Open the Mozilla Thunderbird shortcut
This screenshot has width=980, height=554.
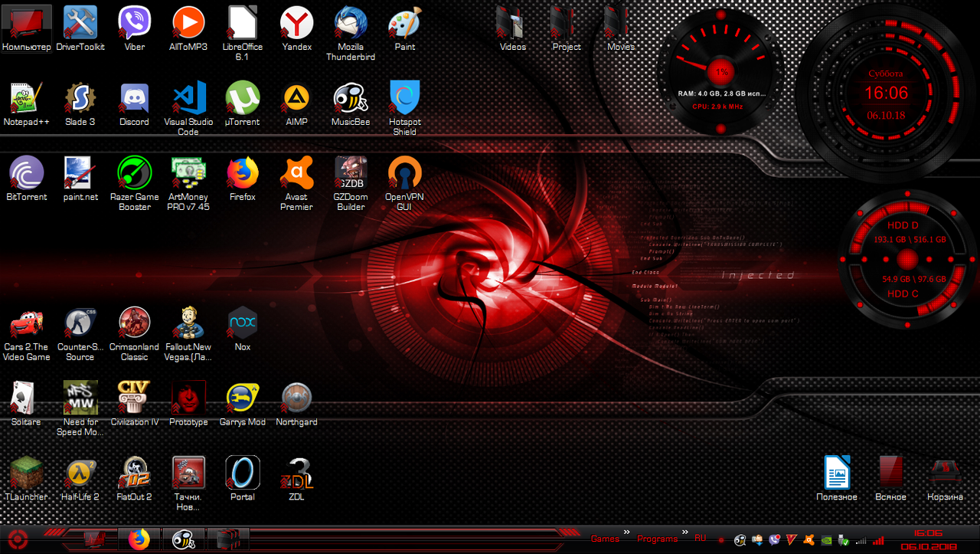click(351, 34)
